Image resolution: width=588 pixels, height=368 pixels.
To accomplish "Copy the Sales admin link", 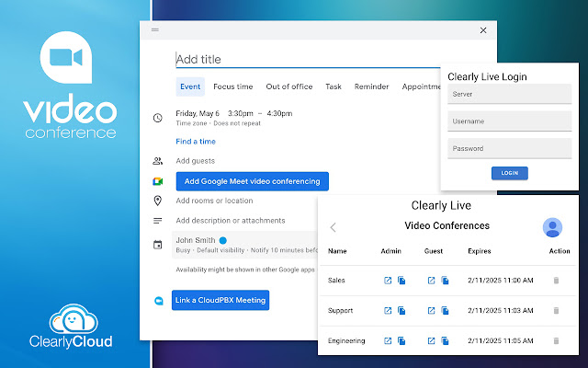I will tap(401, 280).
